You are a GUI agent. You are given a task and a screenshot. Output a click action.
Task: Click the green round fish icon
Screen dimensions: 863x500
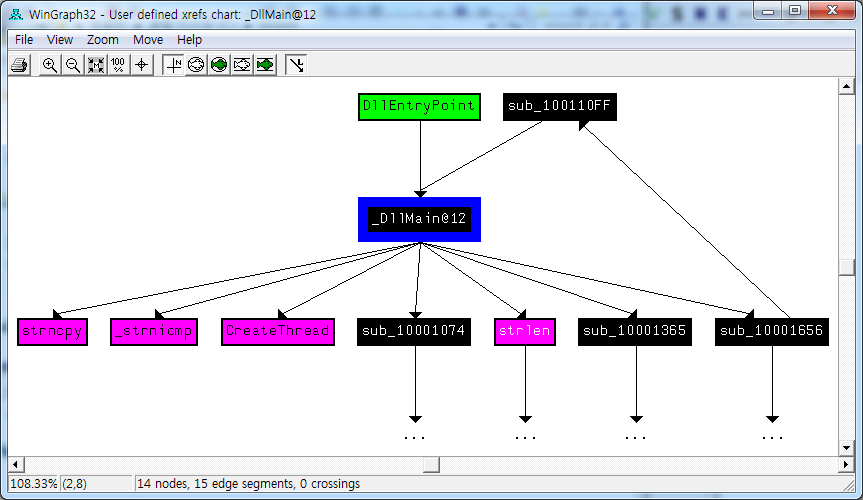click(219, 65)
